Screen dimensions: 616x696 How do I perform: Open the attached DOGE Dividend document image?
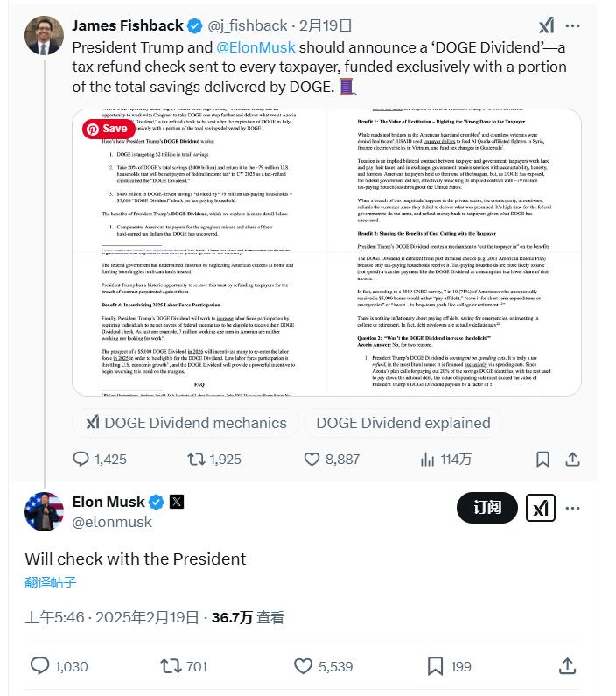[x=325, y=254]
